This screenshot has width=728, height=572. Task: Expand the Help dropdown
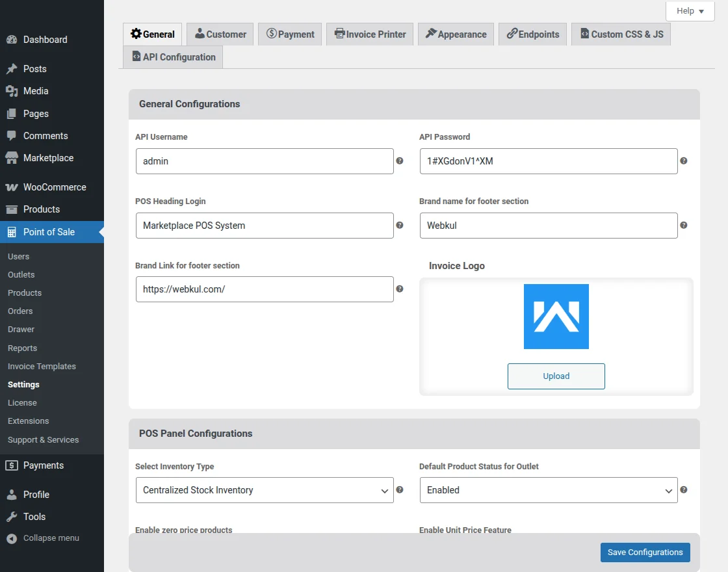click(x=690, y=11)
